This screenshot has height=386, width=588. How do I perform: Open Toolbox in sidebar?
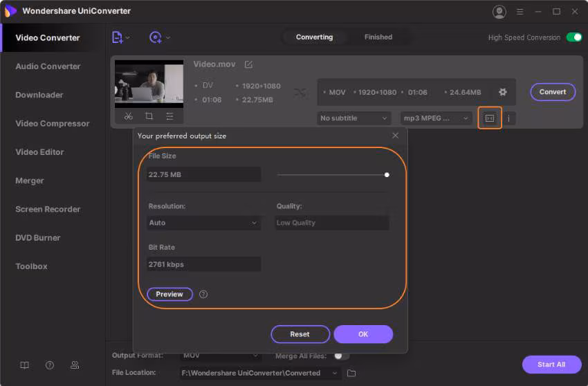32,266
